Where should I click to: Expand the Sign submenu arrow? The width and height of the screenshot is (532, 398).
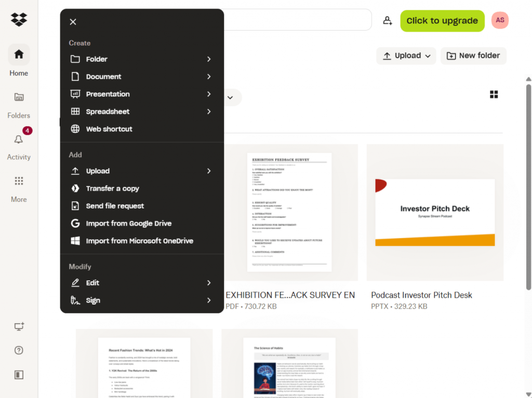209,300
